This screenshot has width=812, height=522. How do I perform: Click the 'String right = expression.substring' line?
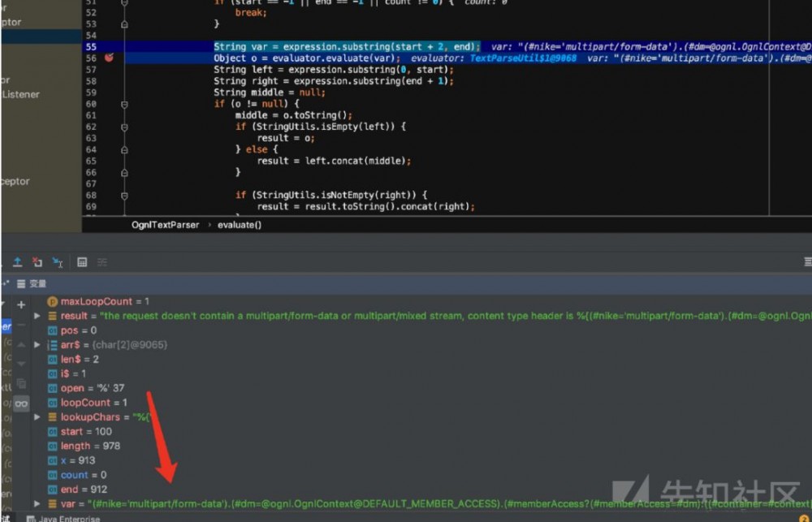click(334, 81)
